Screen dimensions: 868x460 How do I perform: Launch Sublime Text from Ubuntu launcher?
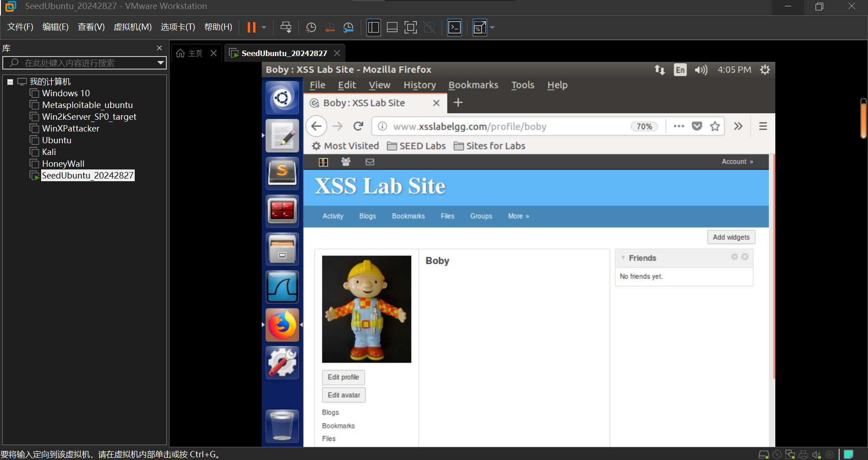tap(282, 174)
